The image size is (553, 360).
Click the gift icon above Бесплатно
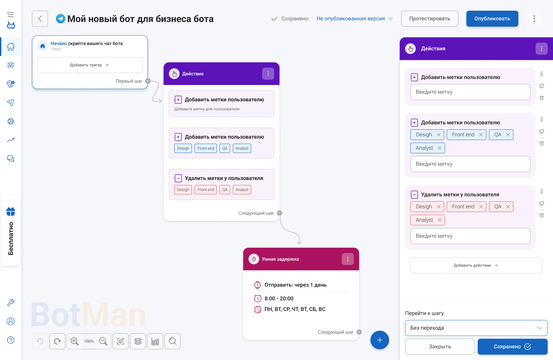coord(11,212)
